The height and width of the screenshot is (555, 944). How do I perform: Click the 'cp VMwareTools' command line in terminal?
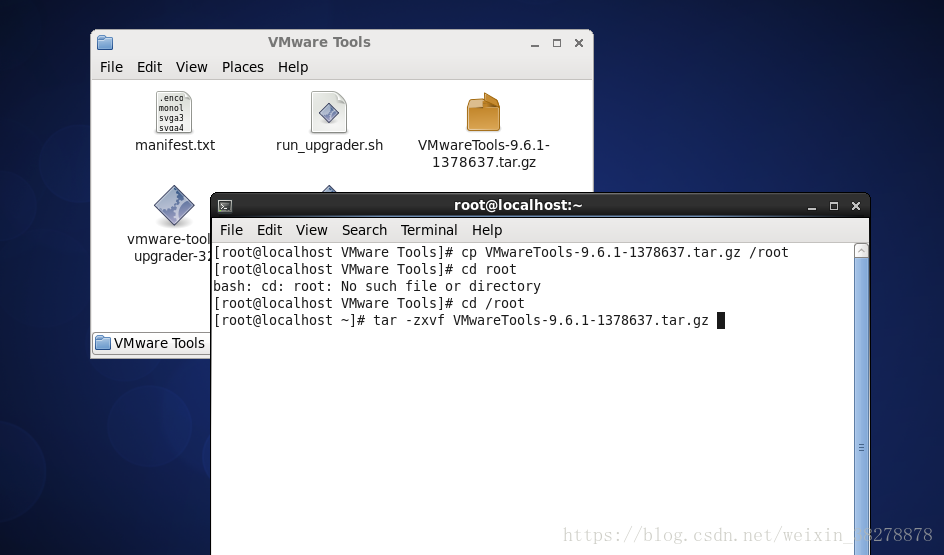[x=501, y=252]
